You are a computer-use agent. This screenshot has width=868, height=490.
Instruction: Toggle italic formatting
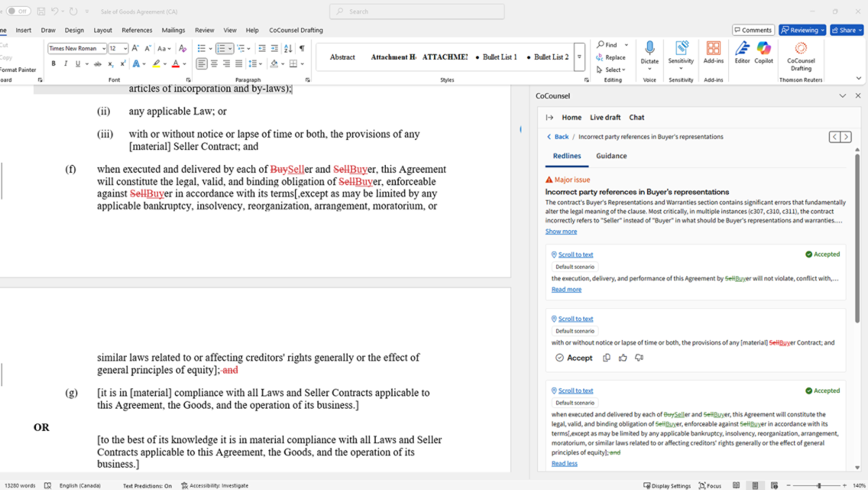coord(66,64)
